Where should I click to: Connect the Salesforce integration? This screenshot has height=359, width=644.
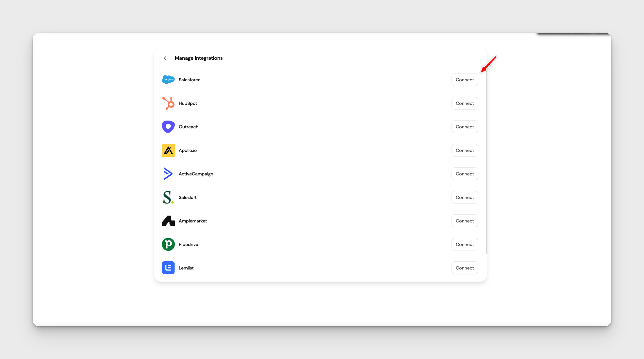click(x=465, y=80)
